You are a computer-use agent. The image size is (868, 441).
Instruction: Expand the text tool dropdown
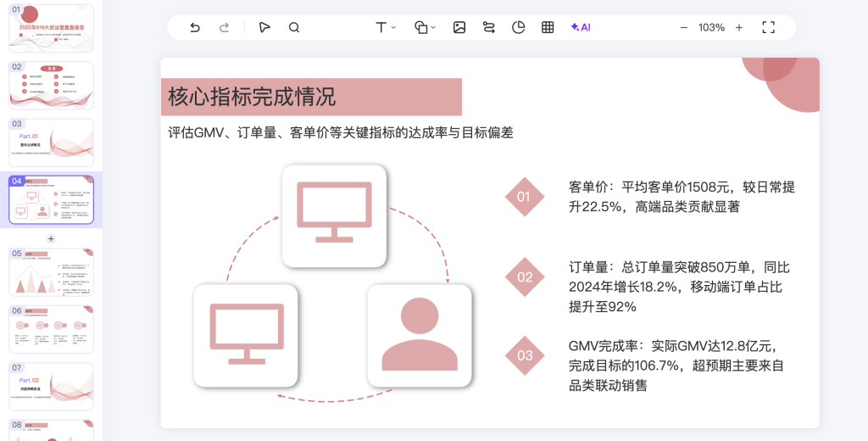[386, 27]
